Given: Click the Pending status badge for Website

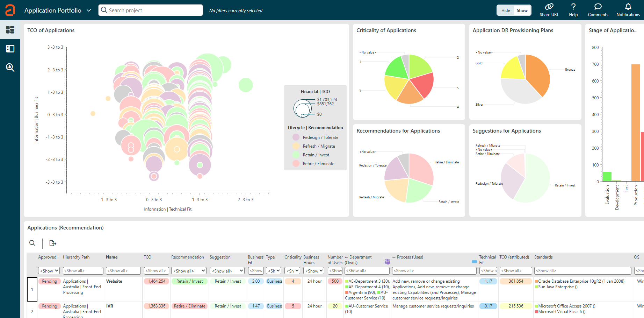Looking at the screenshot, I should coord(50,281).
